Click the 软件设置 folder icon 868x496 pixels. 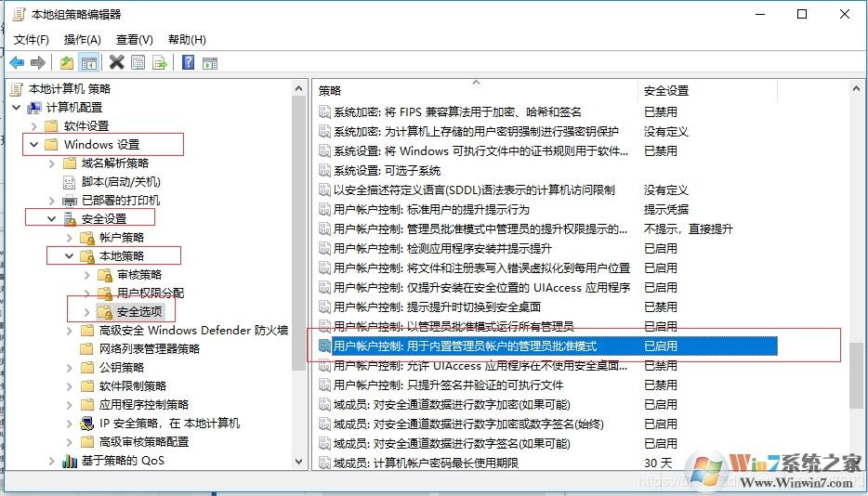pos(52,126)
